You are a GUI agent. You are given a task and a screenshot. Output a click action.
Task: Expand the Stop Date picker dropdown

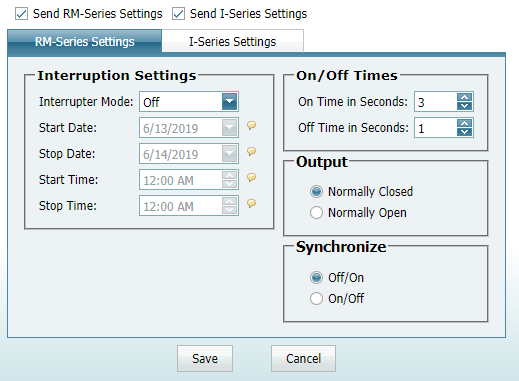click(x=229, y=154)
